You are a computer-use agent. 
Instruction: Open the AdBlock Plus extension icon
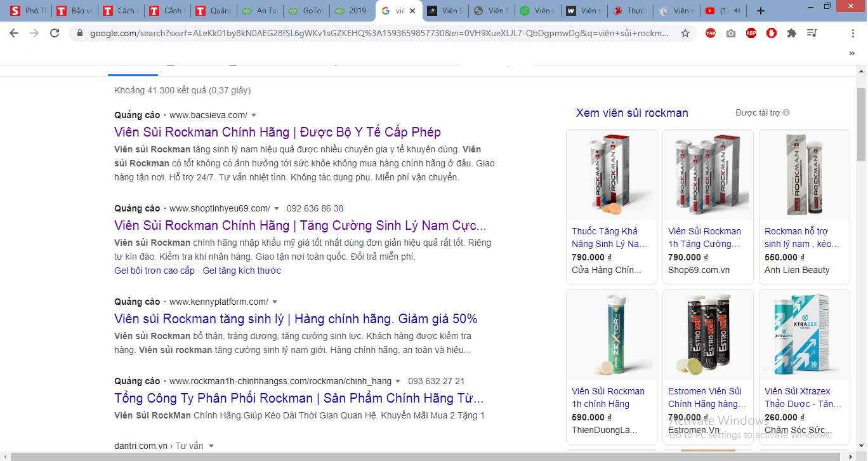point(751,33)
